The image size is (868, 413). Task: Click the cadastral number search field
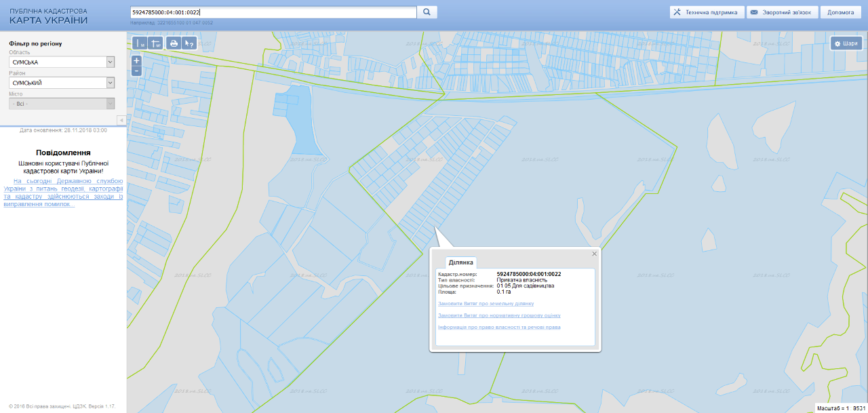coord(273,12)
